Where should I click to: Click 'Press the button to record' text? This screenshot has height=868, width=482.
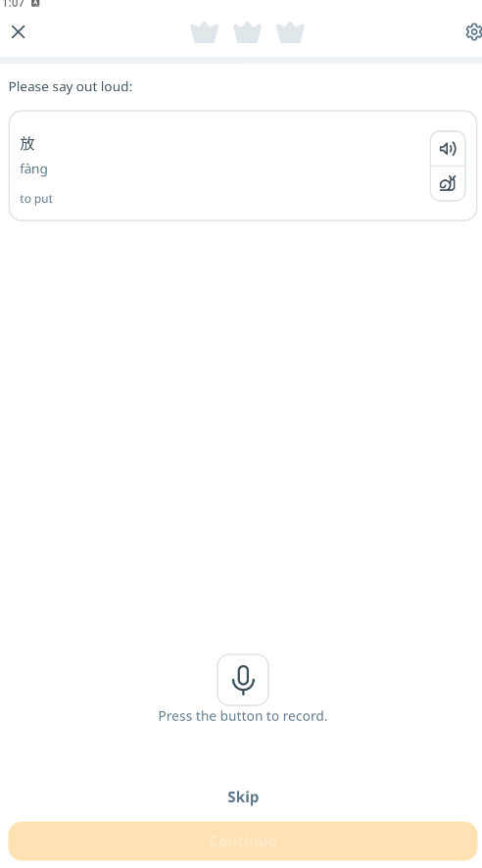pyautogui.click(x=243, y=716)
